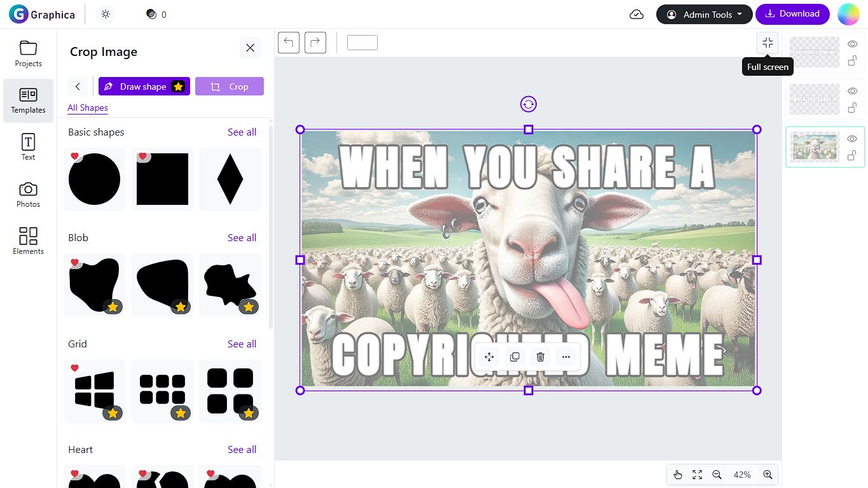
Task: Select the circle basic shape
Action: (x=94, y=179)
